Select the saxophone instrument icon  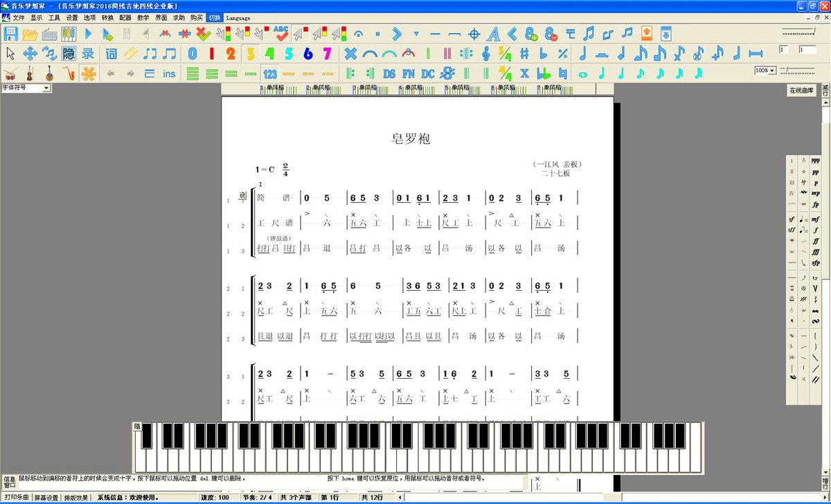pos(69,74)
